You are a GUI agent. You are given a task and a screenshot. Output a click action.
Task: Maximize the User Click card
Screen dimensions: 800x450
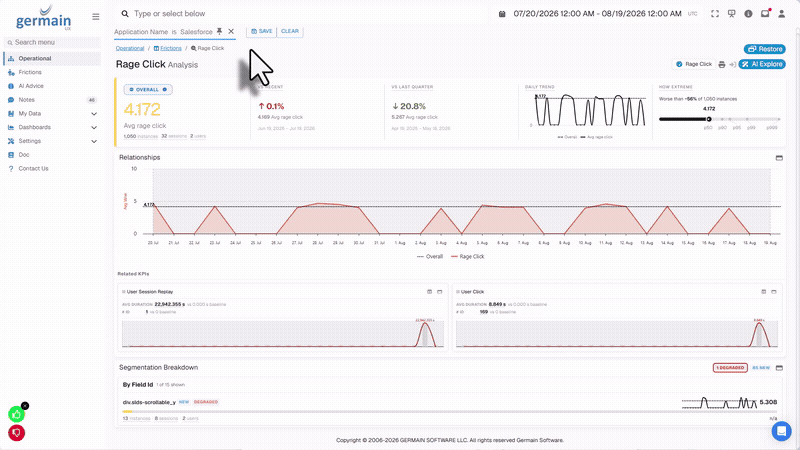coord(774,292)
